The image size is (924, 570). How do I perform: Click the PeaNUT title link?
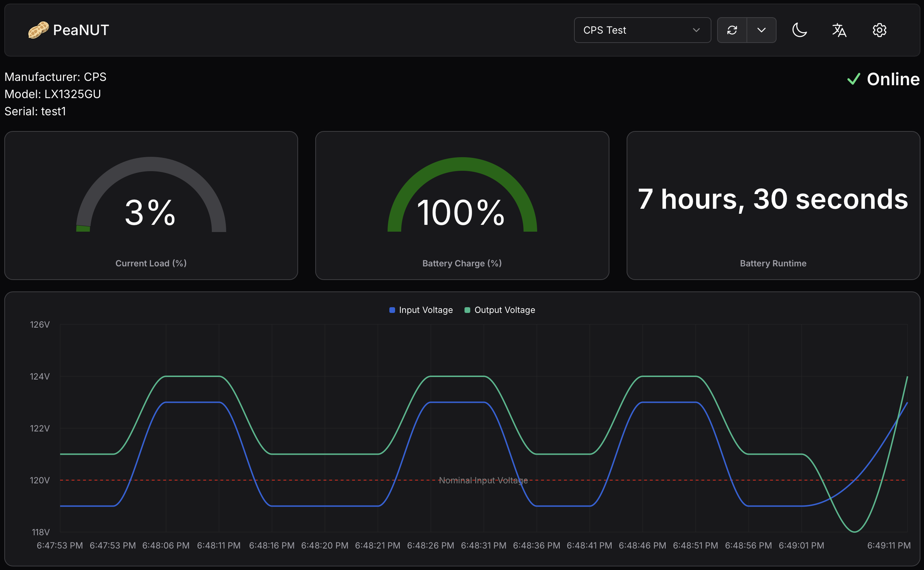coord(81,30)
